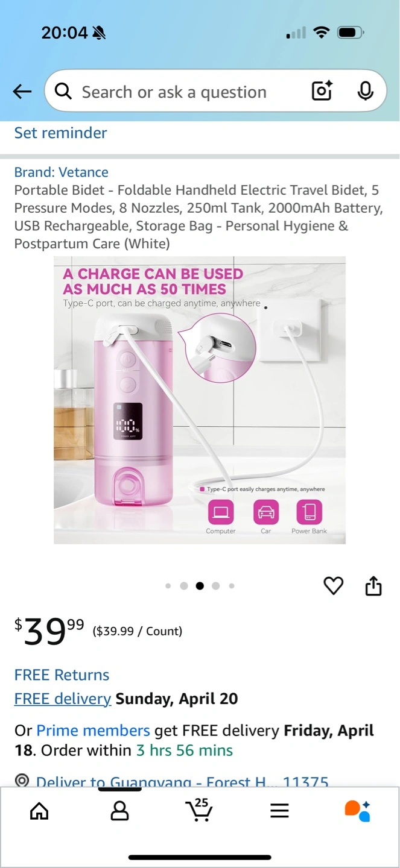Tap the back arrow
This screenshot has width=400, height=868.
coord(22,92)
